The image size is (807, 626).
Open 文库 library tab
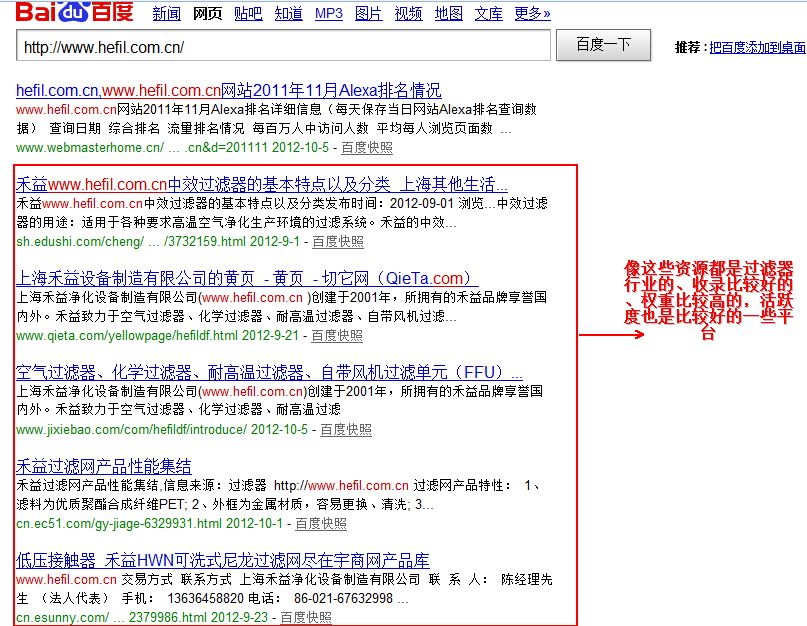click(x=488, y=13)
